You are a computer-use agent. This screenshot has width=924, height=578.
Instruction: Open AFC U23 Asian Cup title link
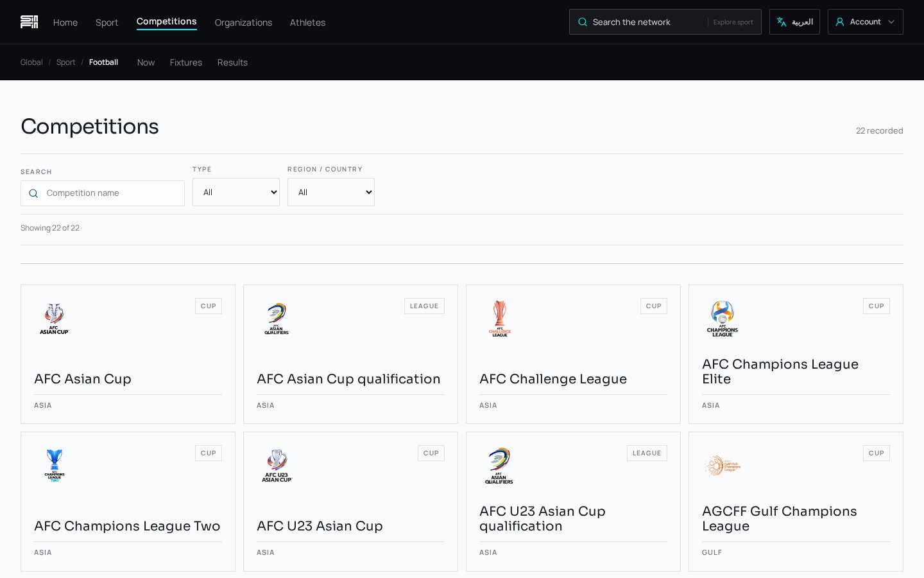coord(320,526)
